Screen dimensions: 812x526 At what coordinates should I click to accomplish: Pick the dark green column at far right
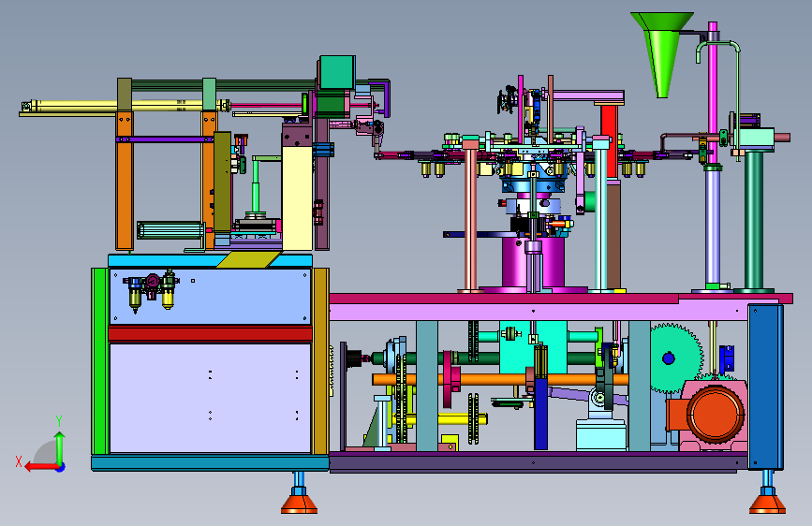[754, 220]
